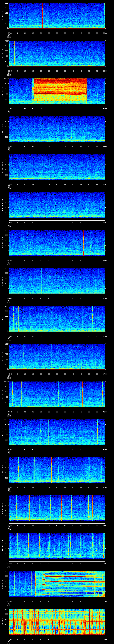Click the red broadband noise burst in 15:39:00 panel
Screen dimensions: 114x644
coord(60,90)
